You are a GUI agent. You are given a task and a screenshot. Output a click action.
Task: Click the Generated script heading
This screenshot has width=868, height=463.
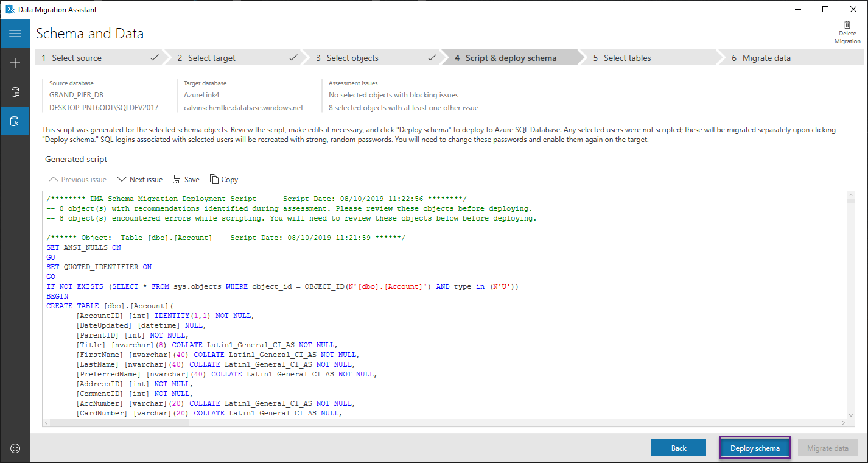tap(76, 159)
